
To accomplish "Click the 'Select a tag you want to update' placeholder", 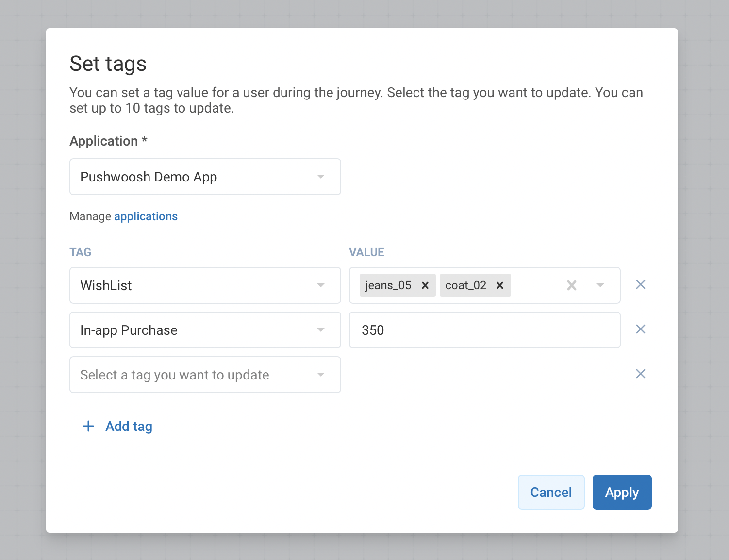I will click(175, 375).
